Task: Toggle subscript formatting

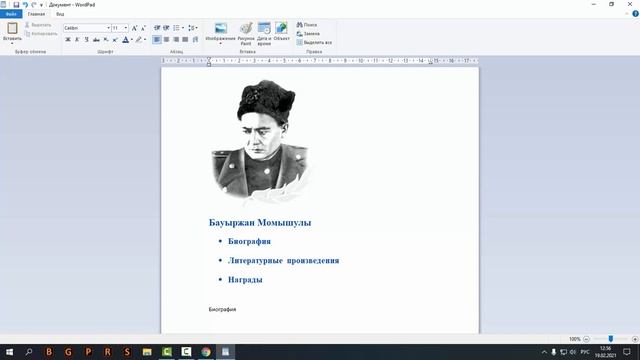Action: point(106,40)
